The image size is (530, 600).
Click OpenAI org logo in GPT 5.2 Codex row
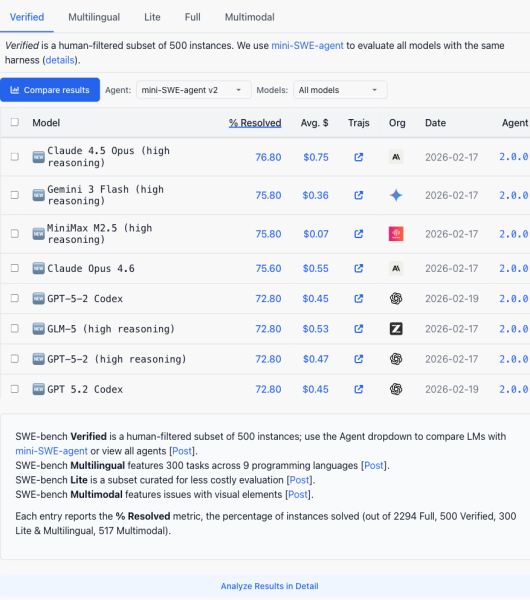396,389
